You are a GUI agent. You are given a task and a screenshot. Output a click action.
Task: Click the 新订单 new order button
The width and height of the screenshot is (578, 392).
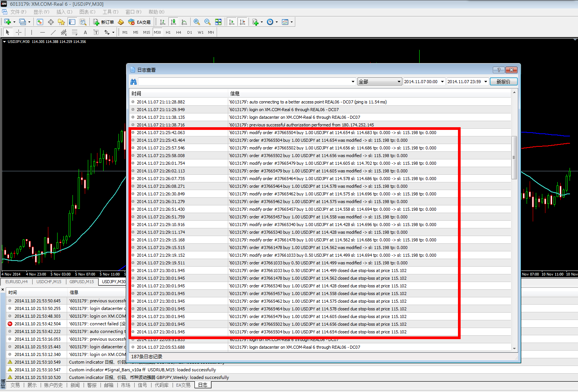[x=104, y=22]
